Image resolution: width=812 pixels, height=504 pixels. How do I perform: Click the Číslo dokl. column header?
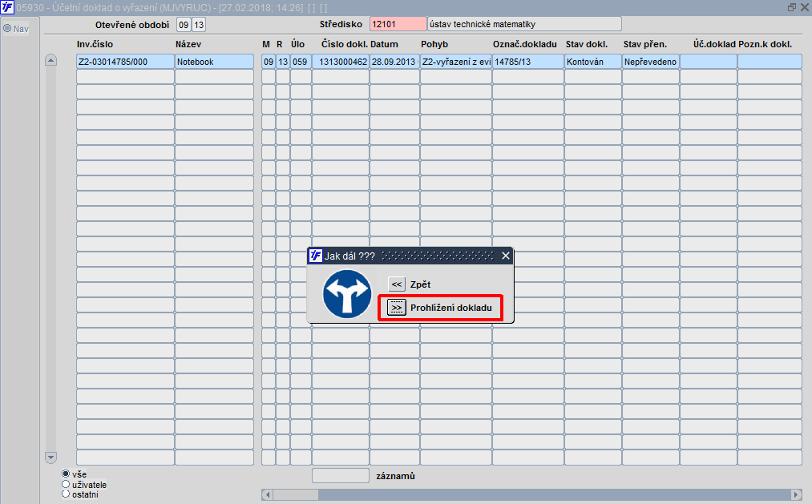345,44
